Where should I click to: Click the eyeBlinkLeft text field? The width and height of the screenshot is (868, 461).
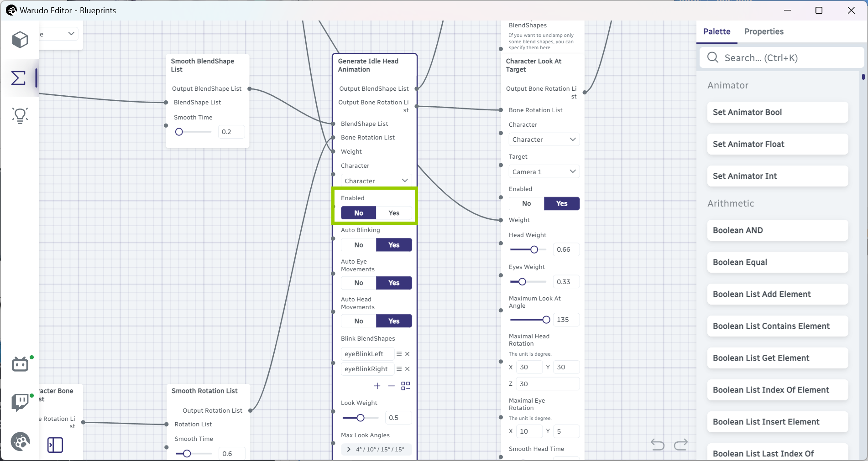coord(367,354)
